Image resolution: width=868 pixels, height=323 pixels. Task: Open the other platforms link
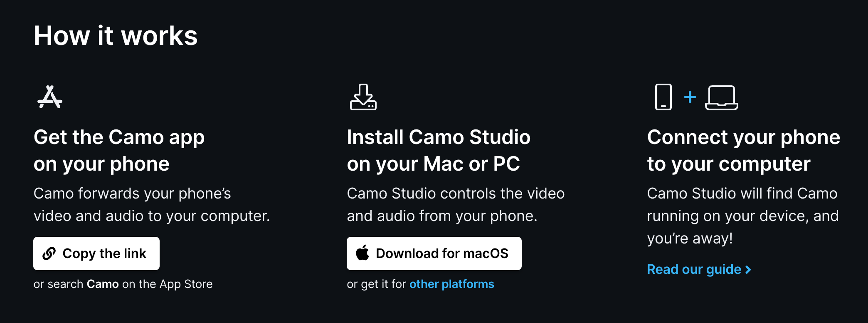pyautogui.click(x=452, y=284)
